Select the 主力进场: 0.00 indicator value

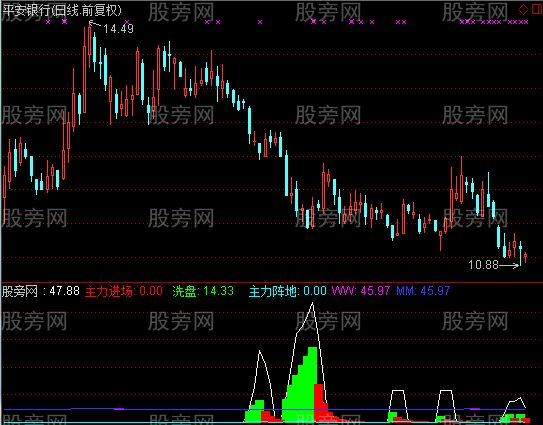124,291
